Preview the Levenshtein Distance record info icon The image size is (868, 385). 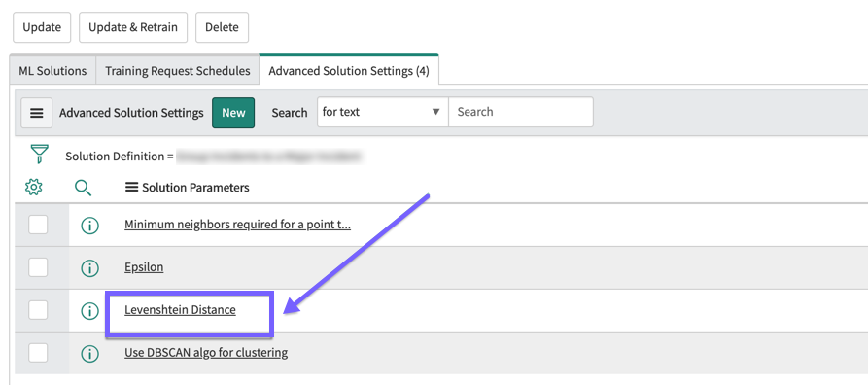[x=89, y=311]
